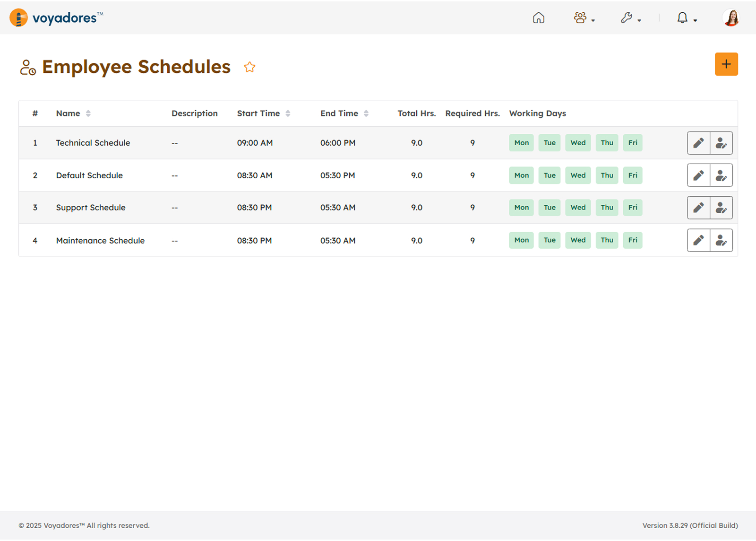
Task: Assign employees to Maintenance Schedule
Action: 721,240
